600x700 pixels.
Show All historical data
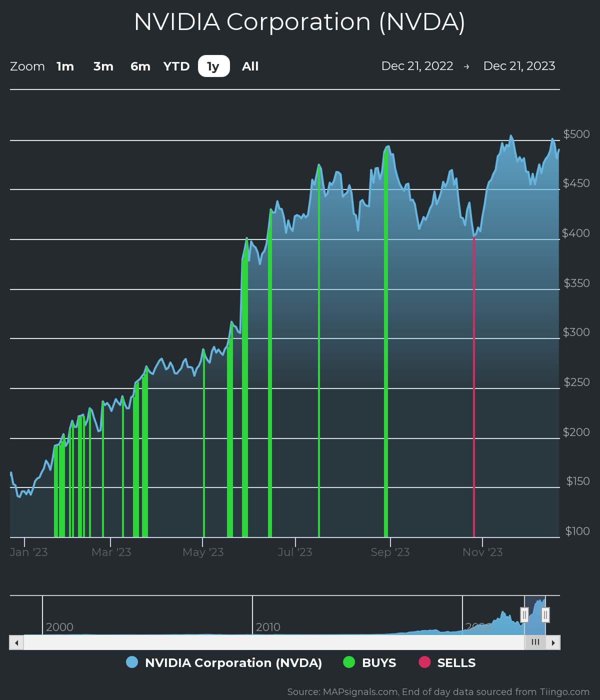[x=250, y=66]
